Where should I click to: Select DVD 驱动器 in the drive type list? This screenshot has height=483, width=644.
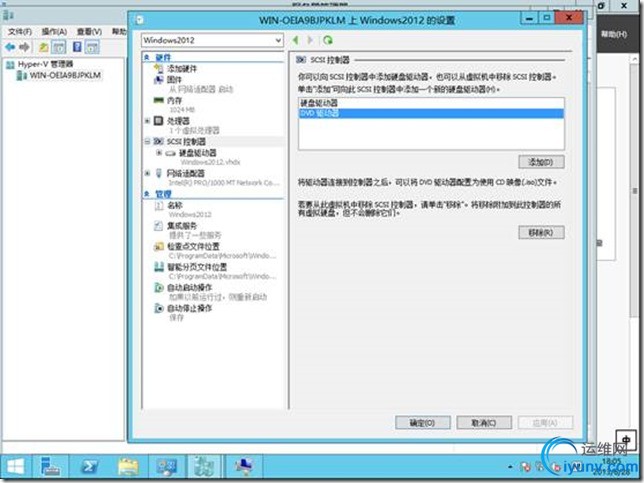[x=431, y=113]
